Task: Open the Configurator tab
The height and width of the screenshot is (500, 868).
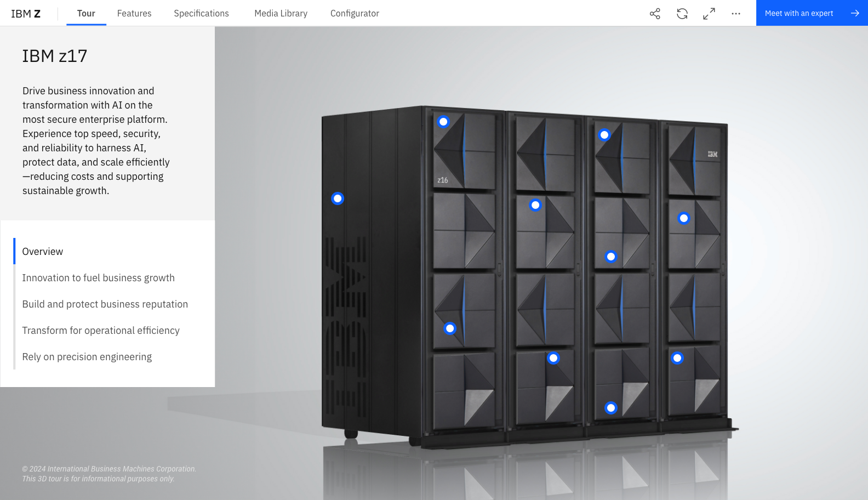Action: pyautogui.click(x=355, y=13)
